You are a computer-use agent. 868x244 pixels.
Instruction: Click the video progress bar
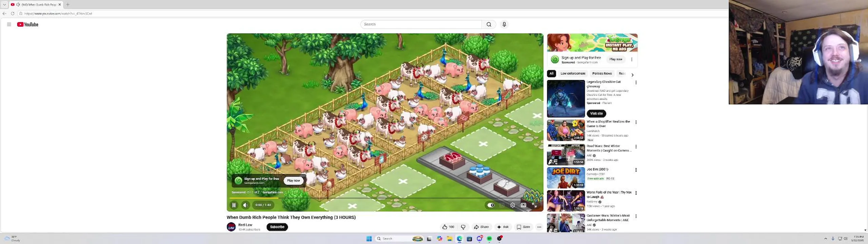[x=385, y=198]
